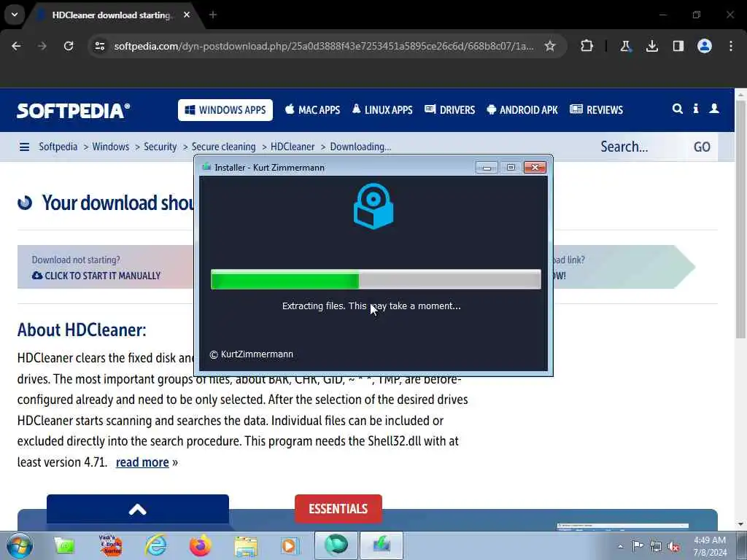The image size is (747, 560).
Task: Launch Firefox from the taskbar
Action: pyautogui.click(x=200, y=545)
